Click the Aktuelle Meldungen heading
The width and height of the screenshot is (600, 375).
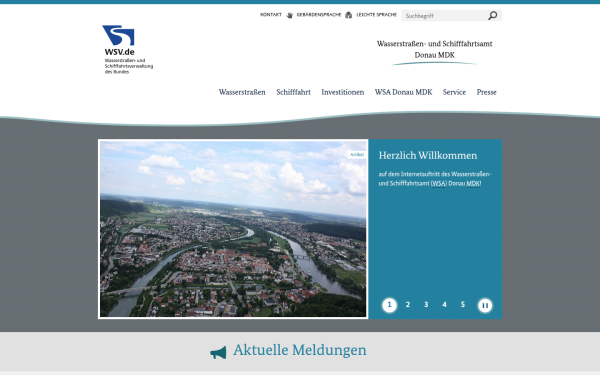tap(300, 350)
